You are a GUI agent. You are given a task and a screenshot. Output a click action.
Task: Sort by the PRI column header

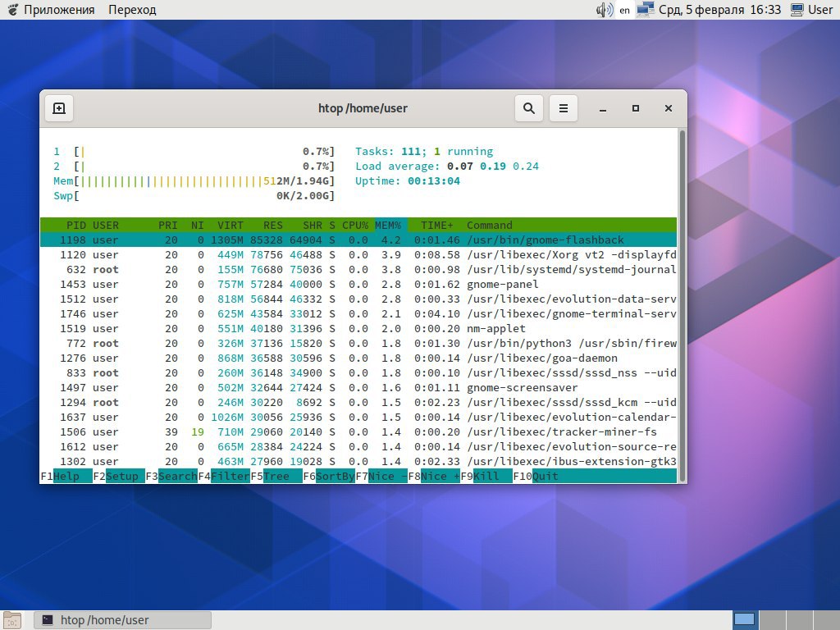point(167,225)
